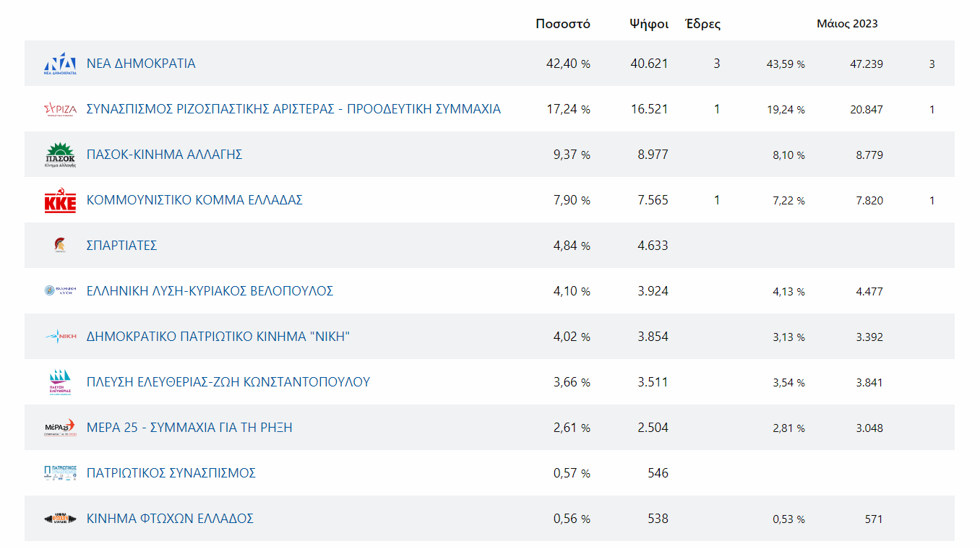Open the ΣΥΝΑΣΠΙΣΜΟΣ ΡΙΖΟΣΠΑΣΤΙΚΗΣ ΑΡΙΣΤΕΡΑΣ link

pyautogui.click(x=293, y=109)
